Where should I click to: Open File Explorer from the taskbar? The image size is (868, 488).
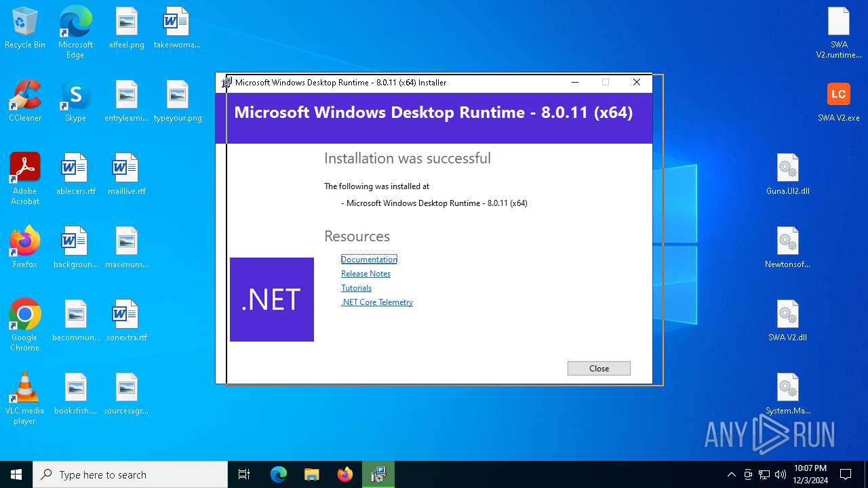click(311, 474)
